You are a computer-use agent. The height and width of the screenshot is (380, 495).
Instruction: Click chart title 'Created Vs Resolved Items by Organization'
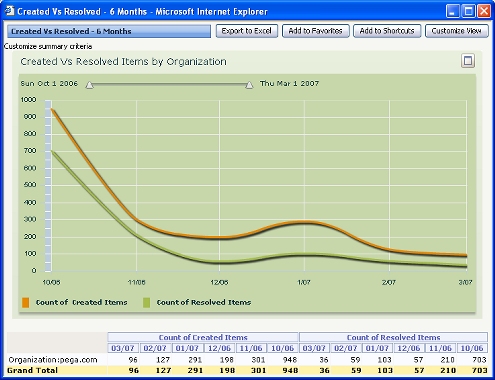click(124, 62)
